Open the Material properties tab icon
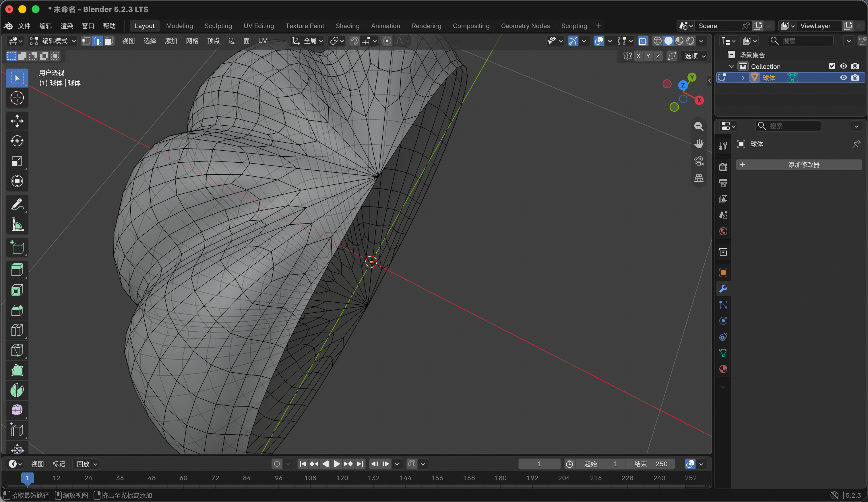Viewport: 868px width, 502px height. point(723,369)
